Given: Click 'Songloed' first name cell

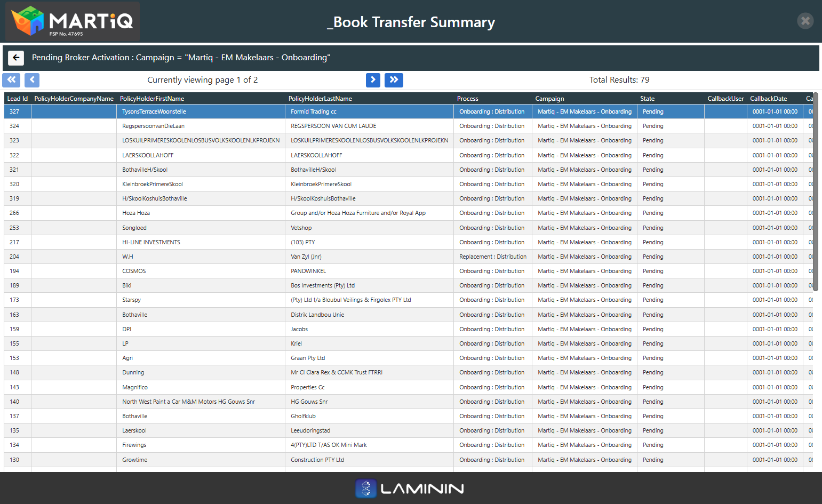Looking at the screenshot, I should pos(201,228).
